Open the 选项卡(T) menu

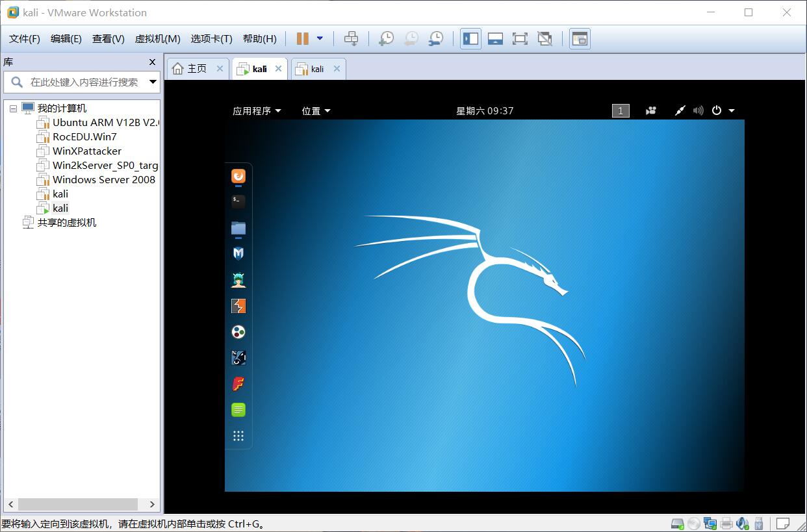(211, 39)
